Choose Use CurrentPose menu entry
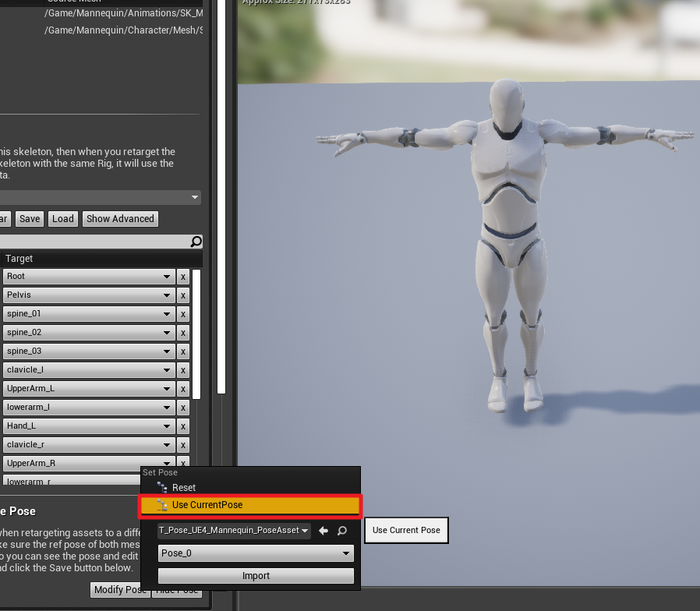Viewport: 700px width, 611px height. pyautogui.click(x=250, y=505)
